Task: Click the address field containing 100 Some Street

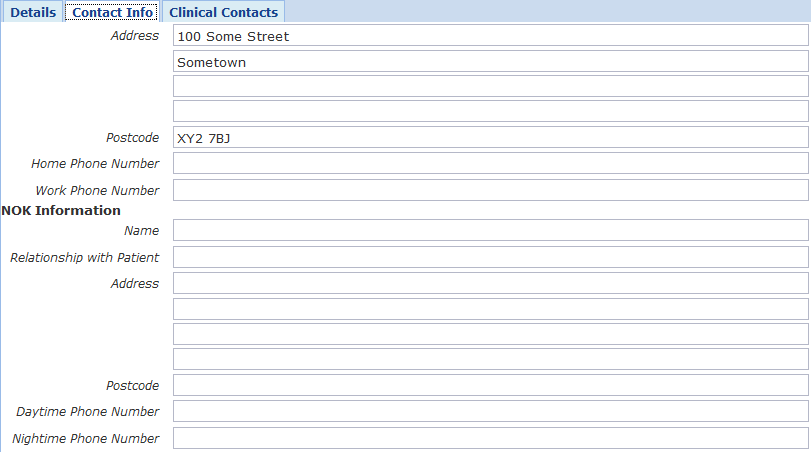Action: click(490, 37)
